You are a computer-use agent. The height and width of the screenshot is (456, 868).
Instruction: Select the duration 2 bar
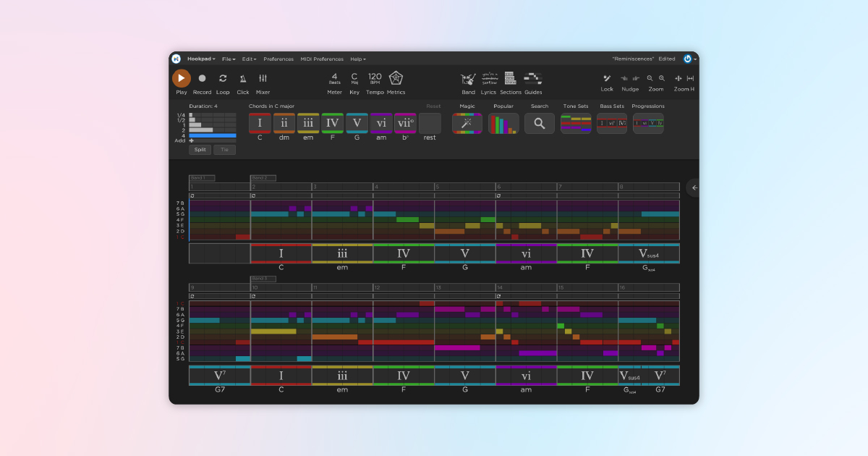coord(201,130)
